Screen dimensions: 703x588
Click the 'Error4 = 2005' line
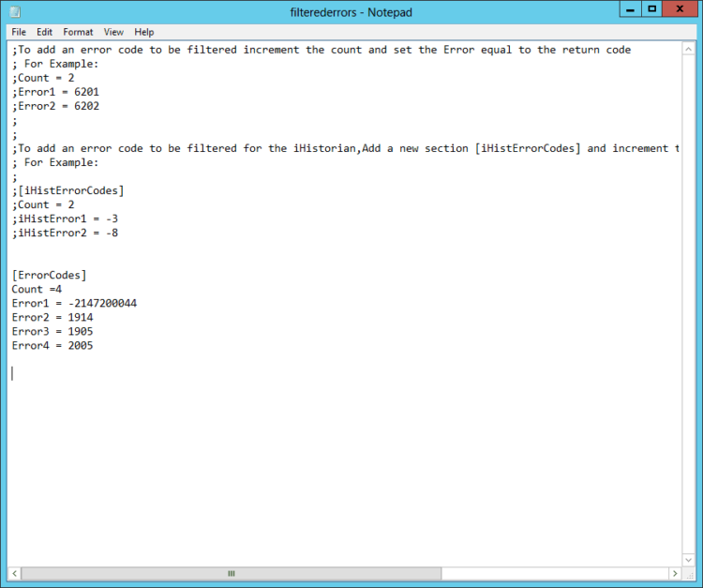(x=52, y=345)
